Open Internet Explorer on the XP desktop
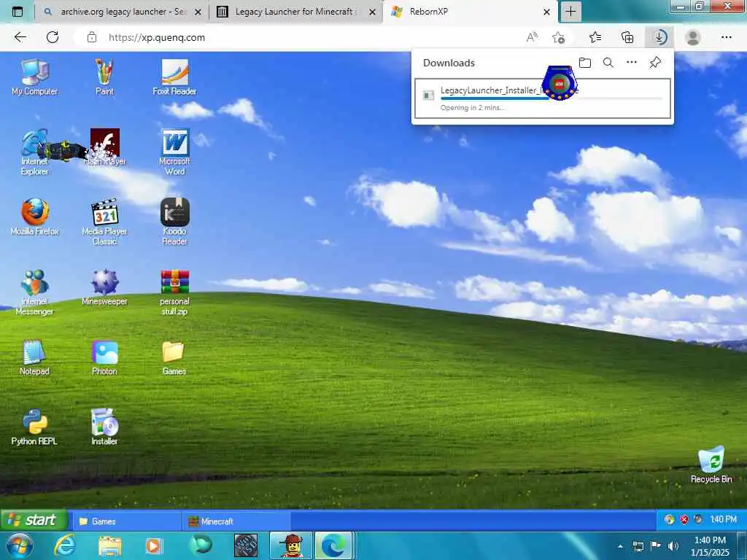The image size is (747, 560). point(34,152)
